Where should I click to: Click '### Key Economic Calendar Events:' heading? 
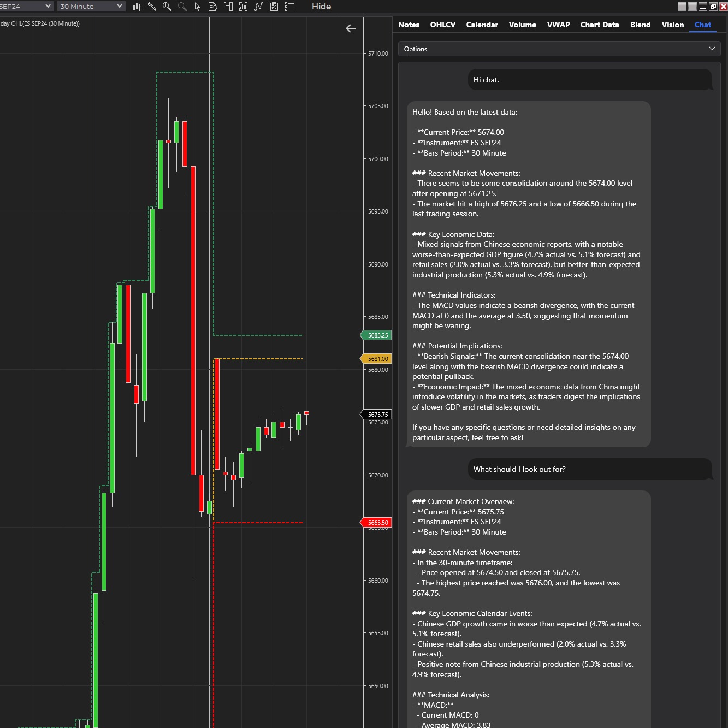[472, 613]
